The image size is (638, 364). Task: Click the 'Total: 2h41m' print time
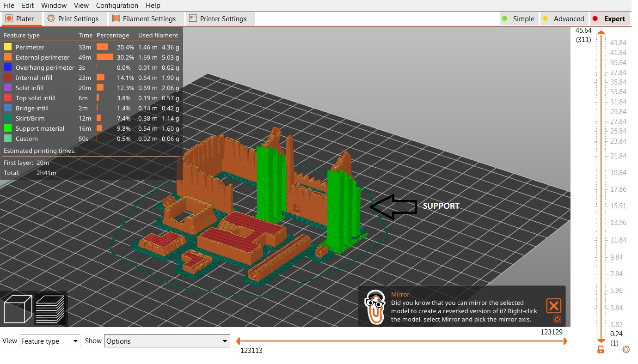coord(30,173)
